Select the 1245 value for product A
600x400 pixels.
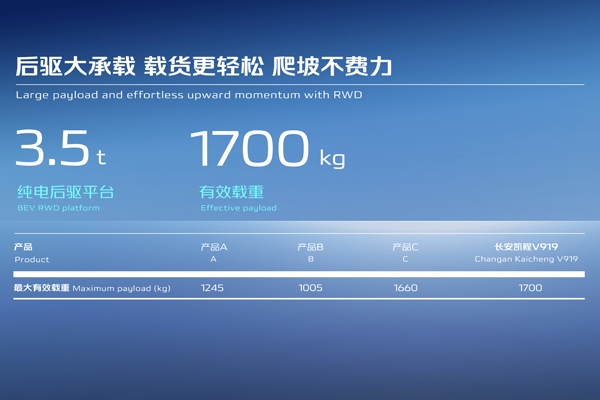coord(213,288)
